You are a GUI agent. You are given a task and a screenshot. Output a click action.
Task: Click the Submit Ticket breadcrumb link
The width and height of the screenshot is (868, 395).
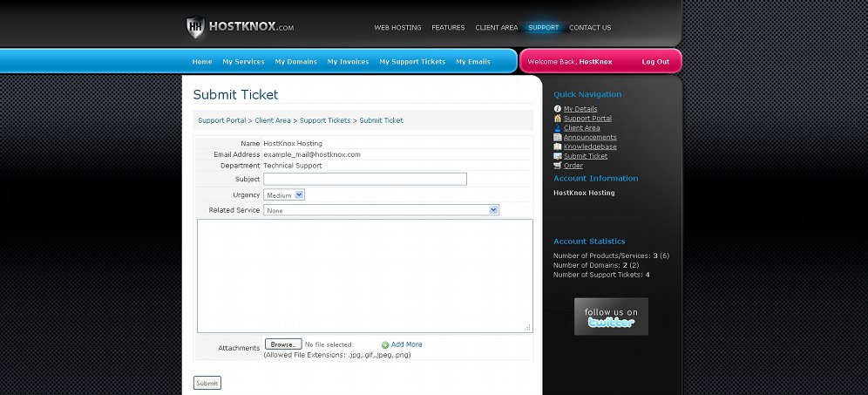tap(382, 120)
